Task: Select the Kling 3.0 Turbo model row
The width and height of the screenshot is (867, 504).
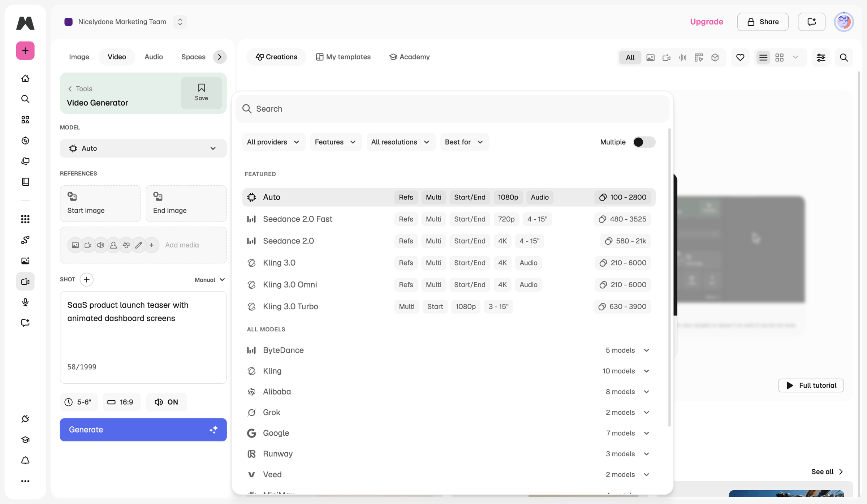Action: tap(449, 307)
